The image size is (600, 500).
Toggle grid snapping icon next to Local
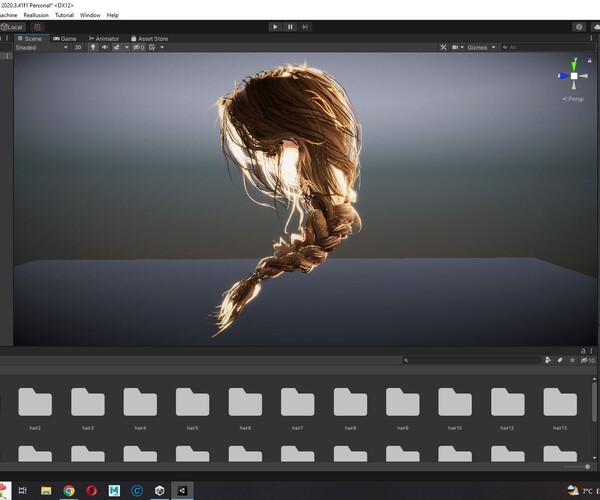pyautogui.click(x=38, y=27)
